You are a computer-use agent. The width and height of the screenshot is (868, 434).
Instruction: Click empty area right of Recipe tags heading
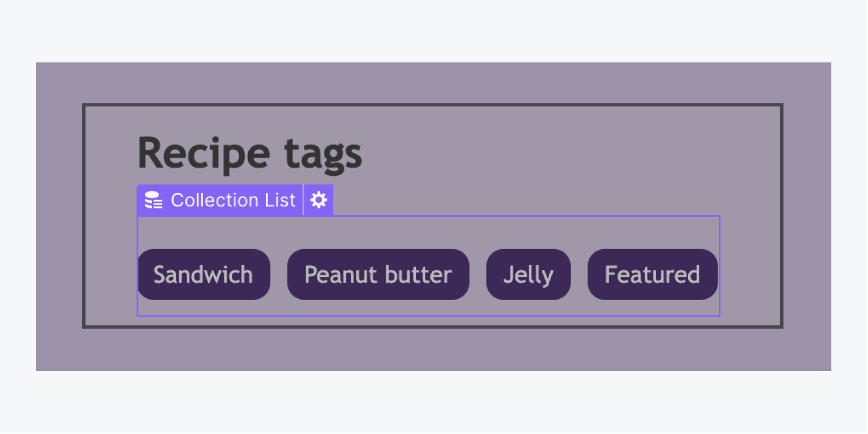(567, 154)
